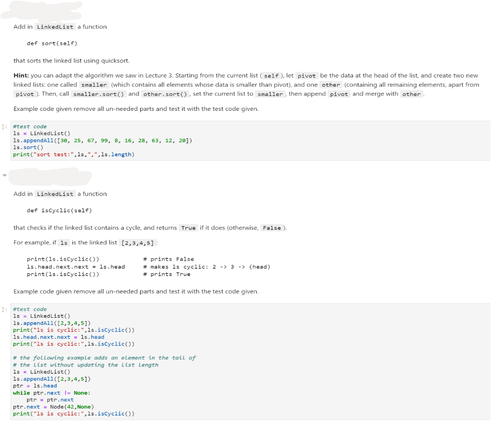This screenshot has width=504, height=425.
Task: Click the first cell's empty prompt area
Action: [x=4, y=126]
